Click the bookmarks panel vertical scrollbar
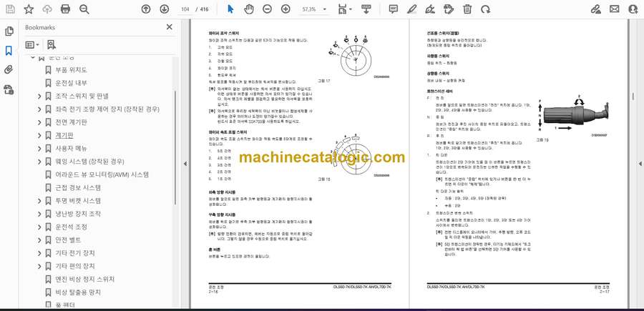644x311 pixels. click(175, 148)
